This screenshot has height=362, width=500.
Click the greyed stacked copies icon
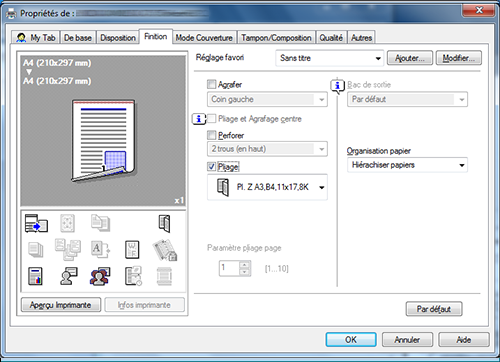[36, 250]
